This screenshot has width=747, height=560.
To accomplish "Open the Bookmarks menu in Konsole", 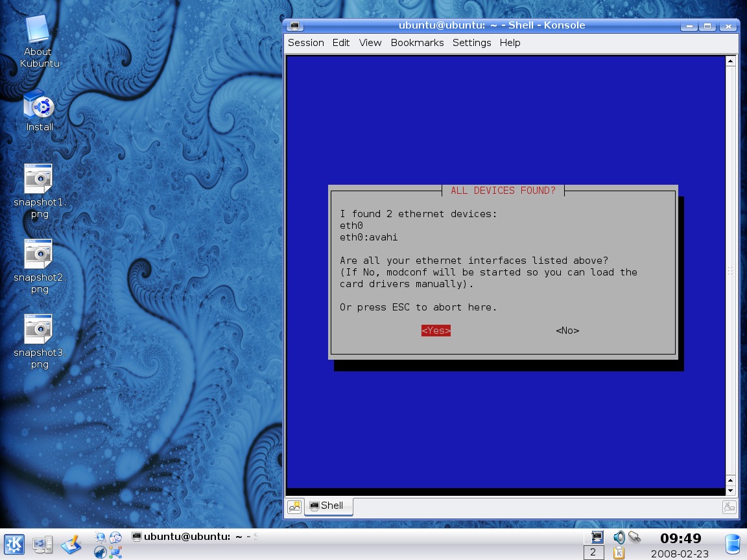I will pyautogui.click(x=417, y=43).
